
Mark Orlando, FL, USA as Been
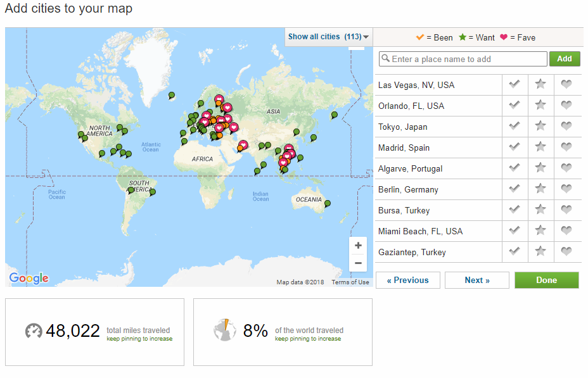[514, 105]
